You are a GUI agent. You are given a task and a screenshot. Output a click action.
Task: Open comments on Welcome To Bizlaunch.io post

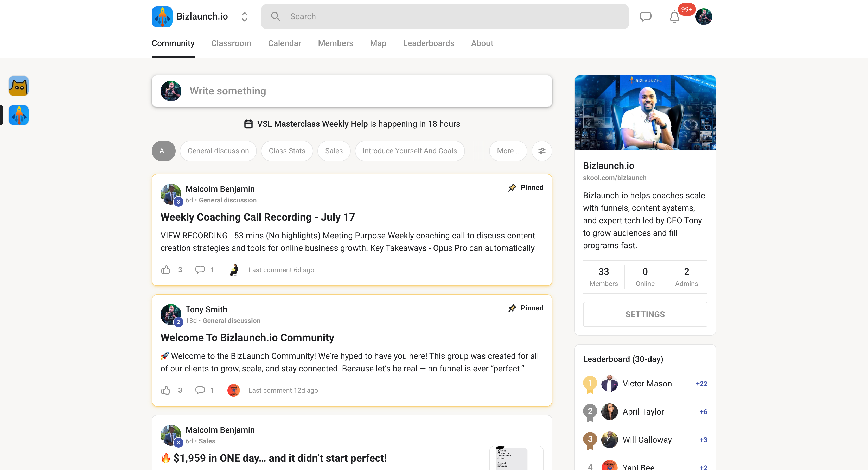200,390
